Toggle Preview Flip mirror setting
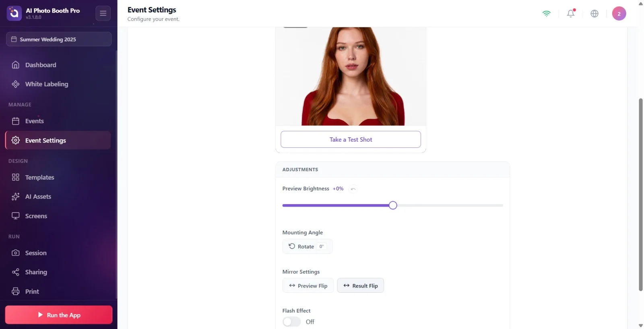The image size is (644, 329). click(308, 286)
